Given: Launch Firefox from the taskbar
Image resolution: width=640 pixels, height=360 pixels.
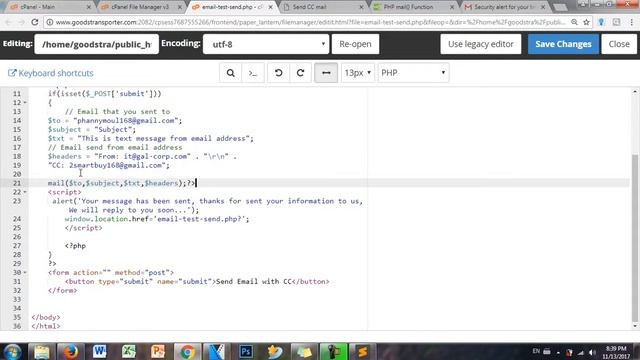Looking at the screenshot, I should (x=70, y=351).
